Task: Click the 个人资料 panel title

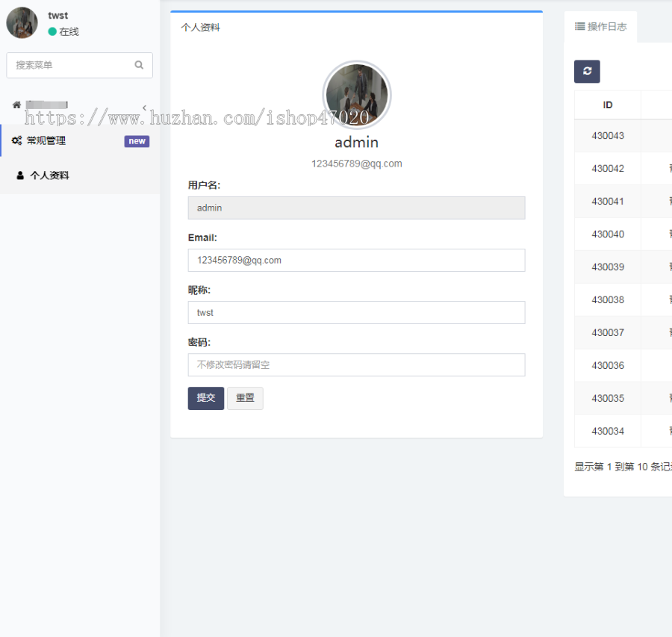Action: [201, 28]
